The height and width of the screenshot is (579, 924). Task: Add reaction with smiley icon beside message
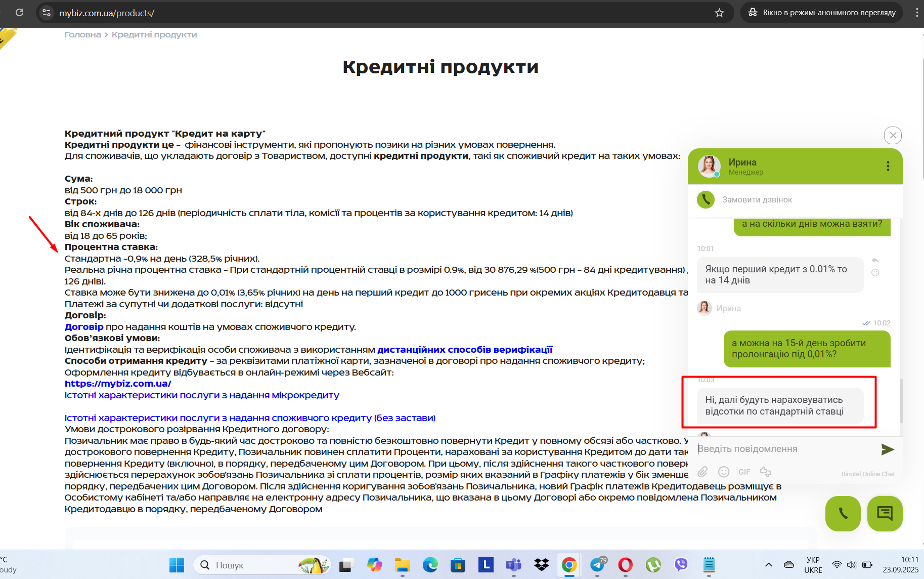875,272
